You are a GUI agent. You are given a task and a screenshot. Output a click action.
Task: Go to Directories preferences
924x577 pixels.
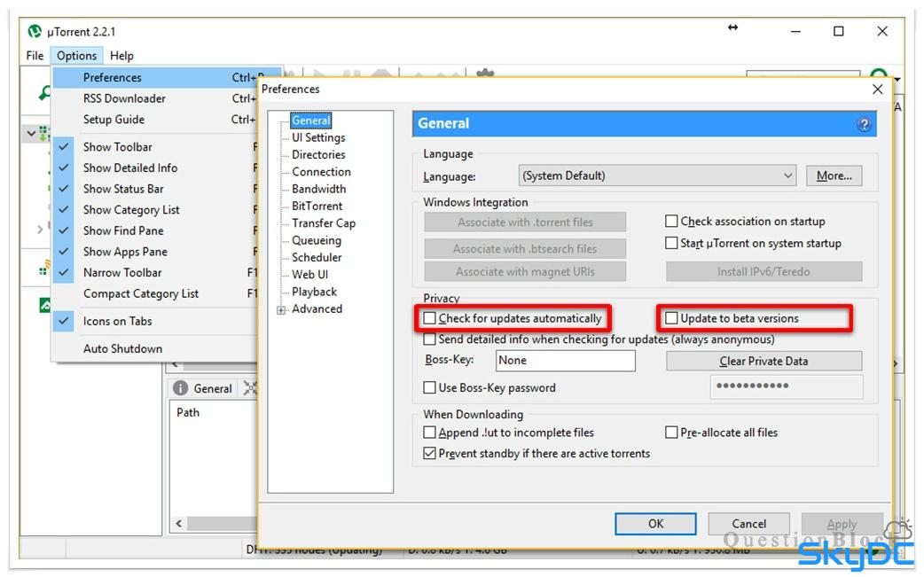(318, 155)
